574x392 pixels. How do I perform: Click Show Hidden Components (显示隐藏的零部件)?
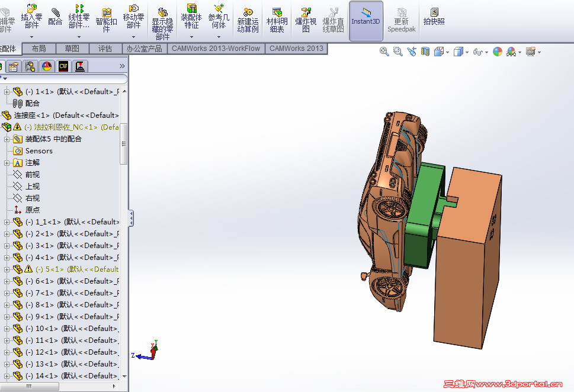coord(162,24)
